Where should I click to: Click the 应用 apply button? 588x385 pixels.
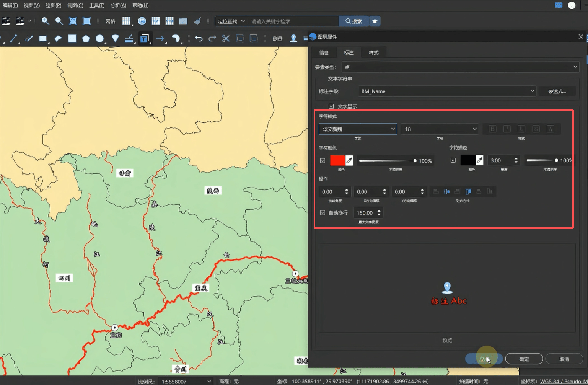pyautogui.click(x=484, y=359)
